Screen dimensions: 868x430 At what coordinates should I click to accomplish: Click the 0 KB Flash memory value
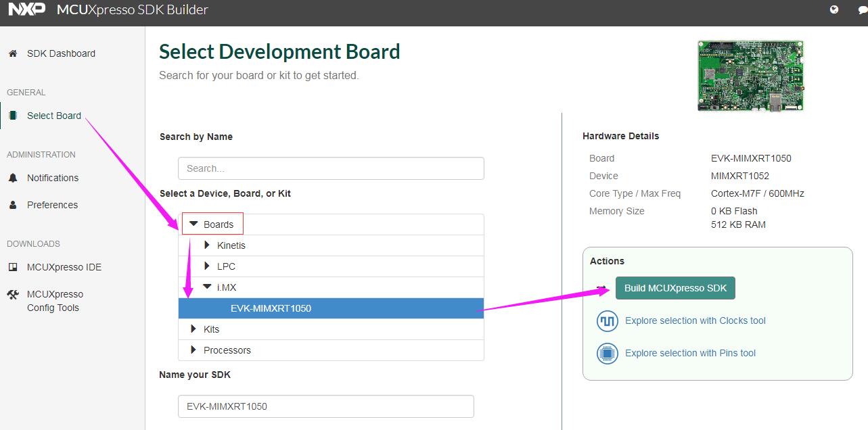tap(734, 211)
